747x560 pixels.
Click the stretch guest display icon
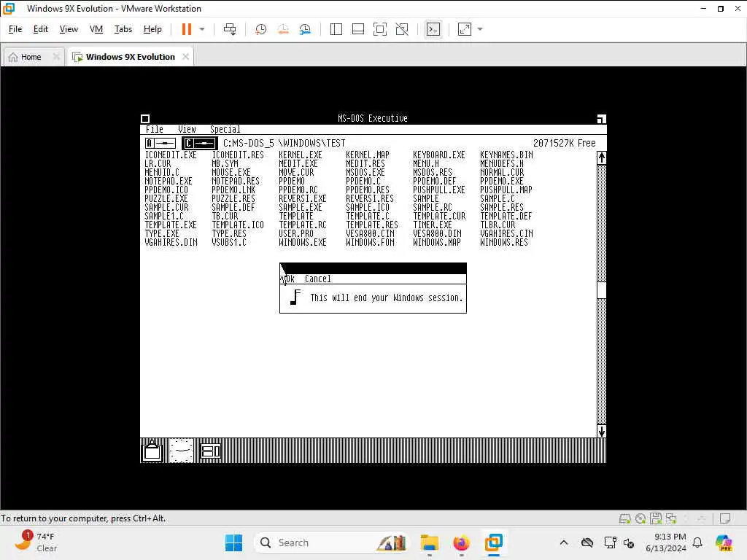(465, 29)
